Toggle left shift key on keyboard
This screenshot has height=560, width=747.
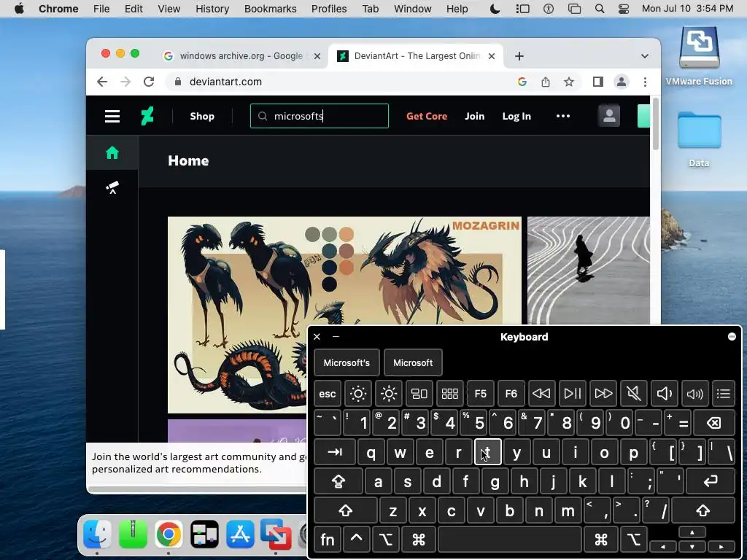[x=345, y=511]
